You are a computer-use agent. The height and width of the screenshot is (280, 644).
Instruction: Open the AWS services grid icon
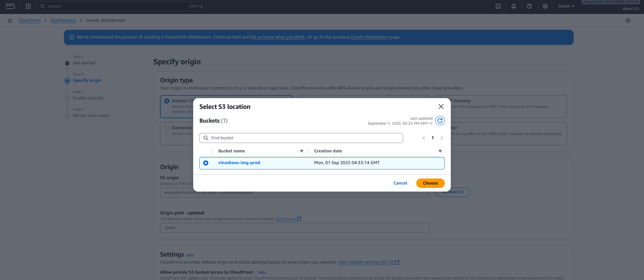tap(28, 6)
